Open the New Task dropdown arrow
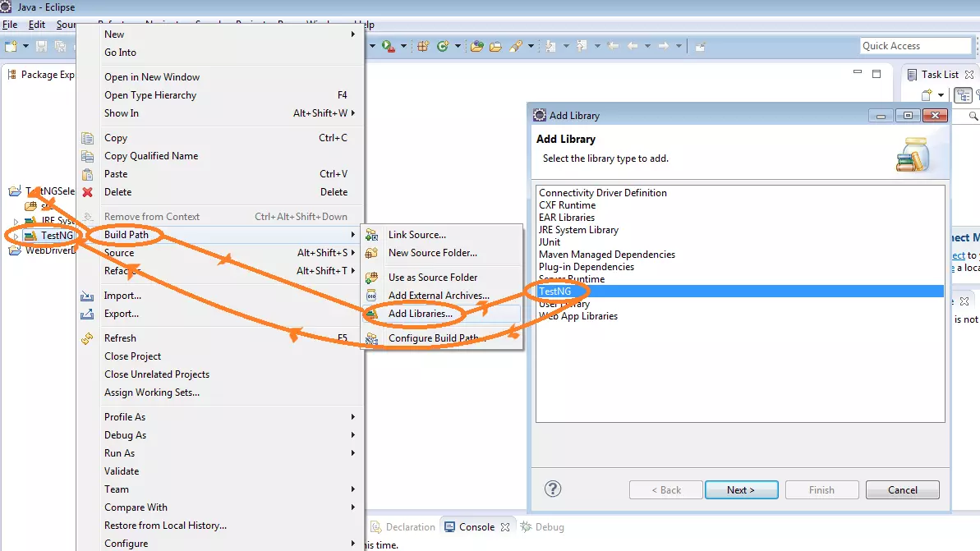 [941, 95]
